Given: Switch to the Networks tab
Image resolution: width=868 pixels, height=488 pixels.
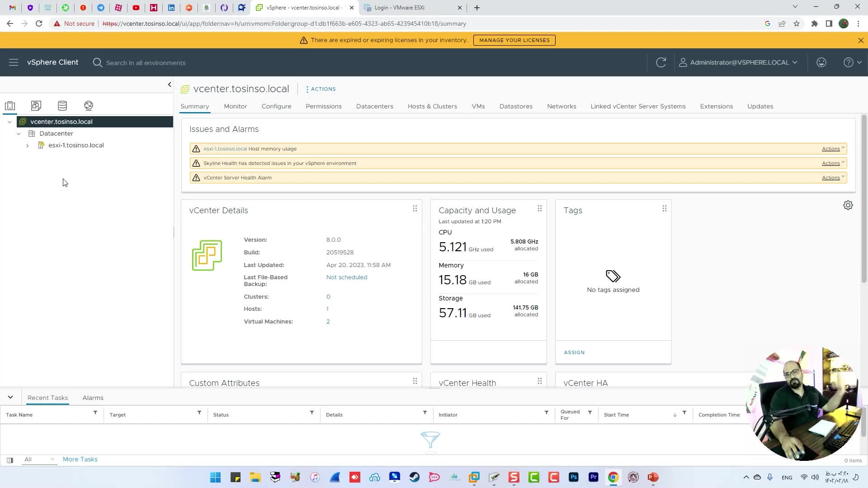Looking at the screenshot, I should tap(561, 106).
